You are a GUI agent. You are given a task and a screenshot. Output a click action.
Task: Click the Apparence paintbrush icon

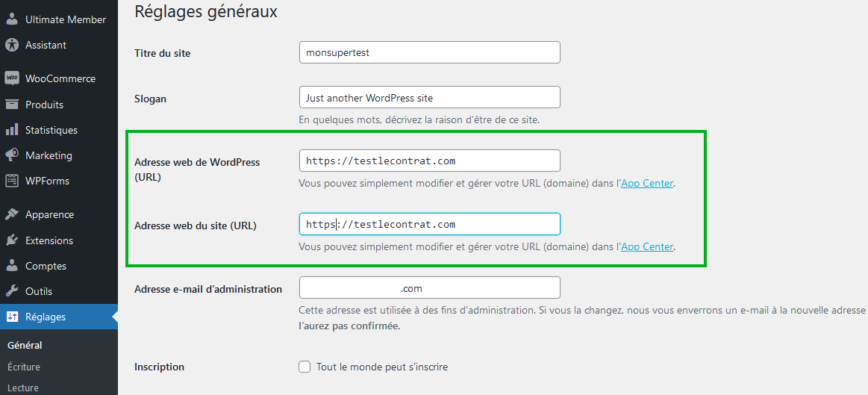point(12,215)
